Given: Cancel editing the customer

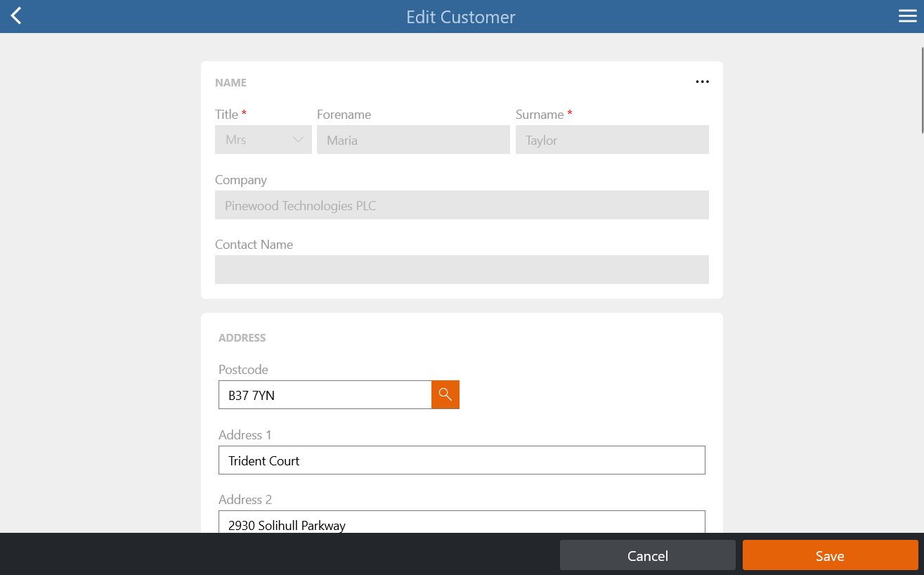Looking at the screenshot, I should pos(648,555).
